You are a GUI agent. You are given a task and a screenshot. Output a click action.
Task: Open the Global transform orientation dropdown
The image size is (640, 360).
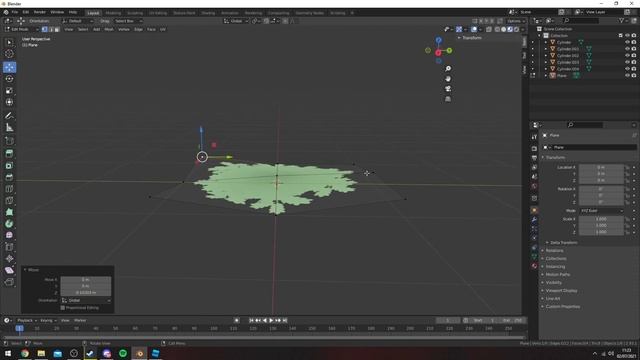coord(236,21)
